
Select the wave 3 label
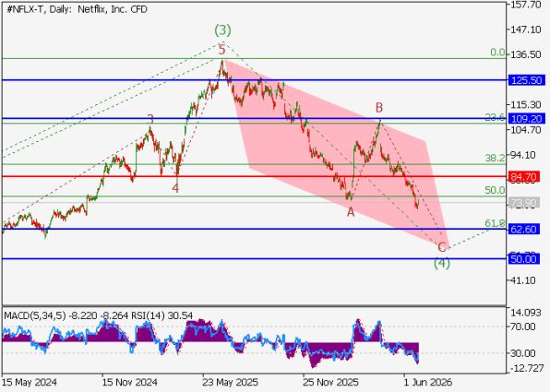click(150, 119)
